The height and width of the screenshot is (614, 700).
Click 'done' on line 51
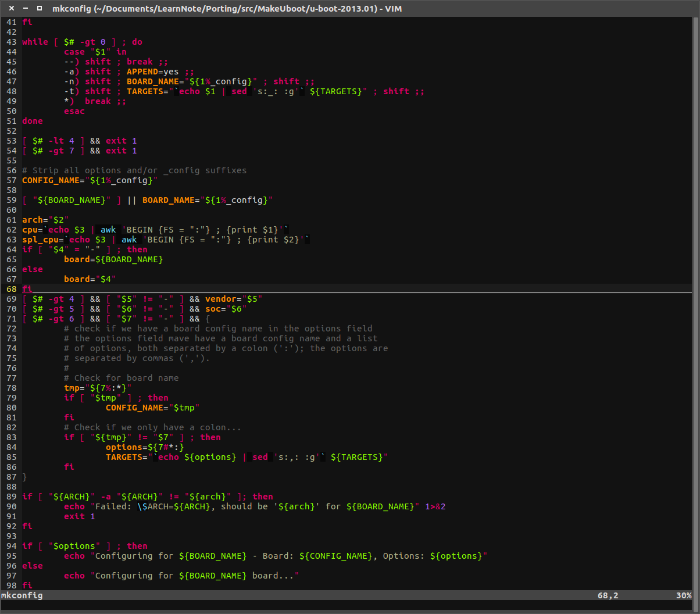[33, 121]
